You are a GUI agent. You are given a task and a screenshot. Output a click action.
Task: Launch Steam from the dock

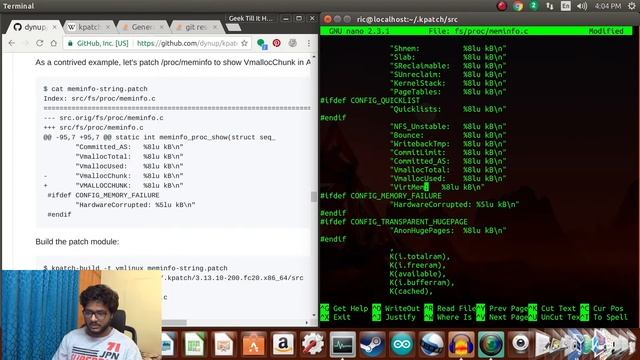tap(371, 344)
